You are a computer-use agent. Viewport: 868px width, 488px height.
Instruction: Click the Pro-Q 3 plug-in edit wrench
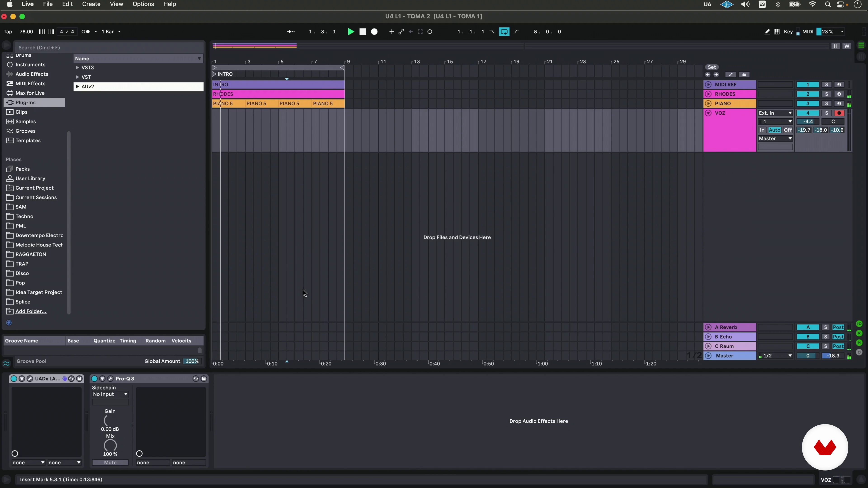[x=110, y=379]
